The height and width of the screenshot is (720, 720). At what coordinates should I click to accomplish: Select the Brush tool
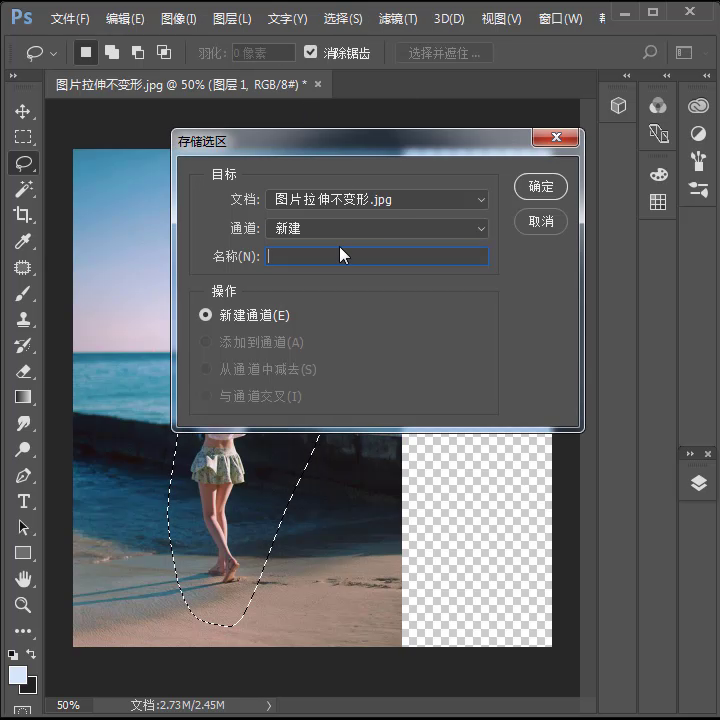(x=23, y=294)
